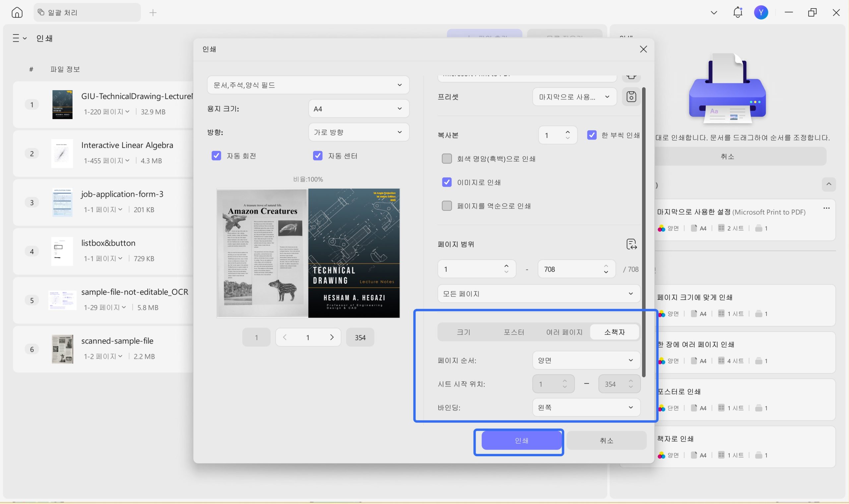
Task: Select sample-file-not-editable_OCR file row
Action: pyautogui.click(x=103, y=300)
